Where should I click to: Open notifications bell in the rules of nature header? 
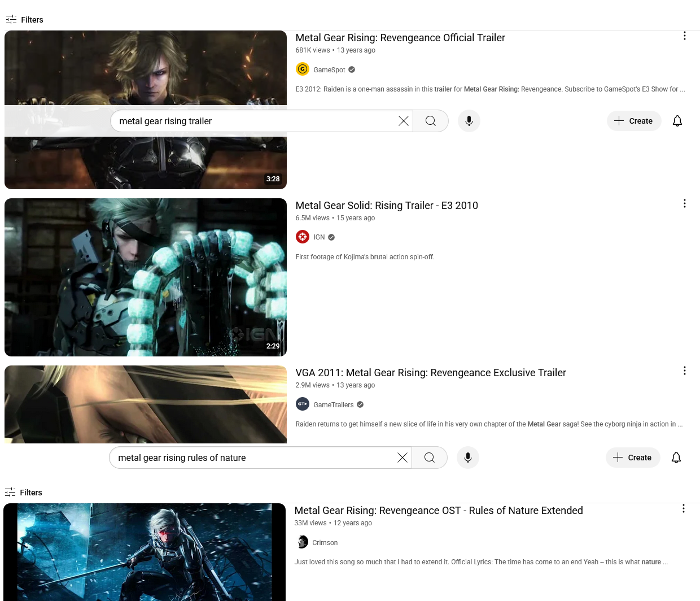click(676, 458)
